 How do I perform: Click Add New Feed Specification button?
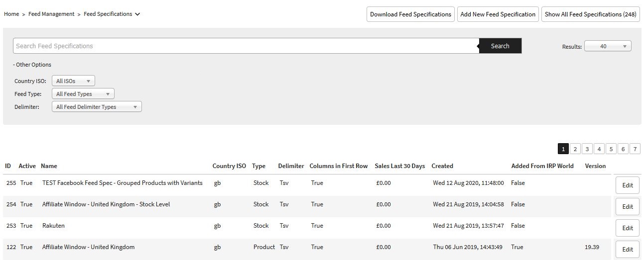click(498, 14)
